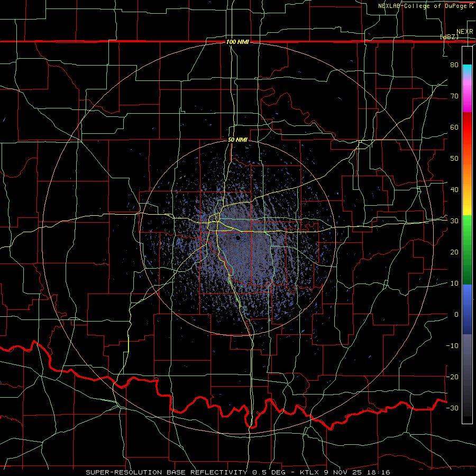
Task: Click the KTLX radar site center dot
Action: [x=237, y=237]
